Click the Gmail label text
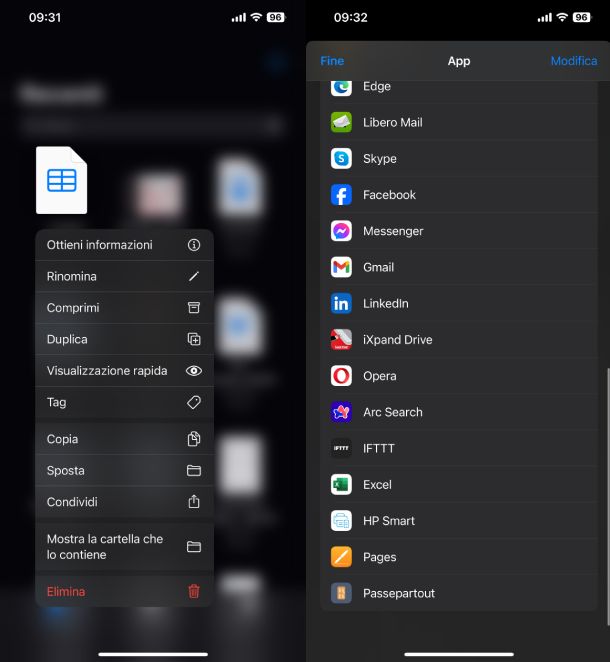Screen dimensions: 610x662 [378, 267]
